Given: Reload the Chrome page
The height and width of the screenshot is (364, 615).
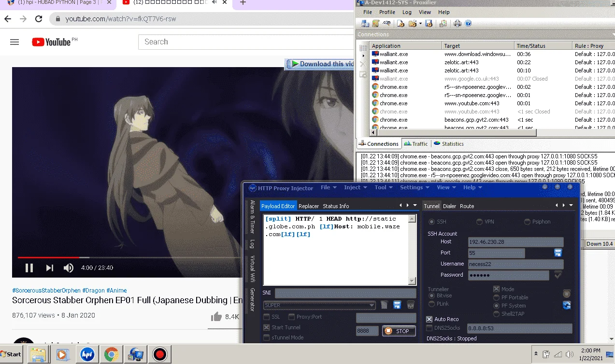Looking at the screenshot, I should pyautogui.click(x=39, y=19).
